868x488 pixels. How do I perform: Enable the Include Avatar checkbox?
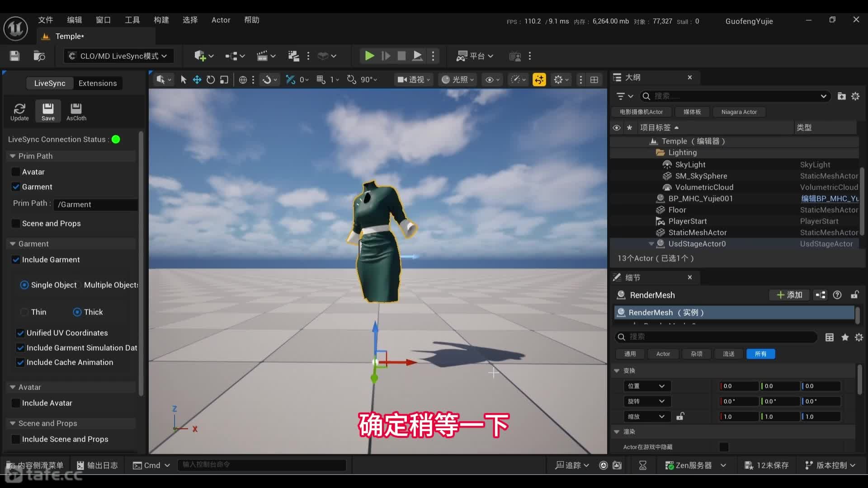(16, 403)
